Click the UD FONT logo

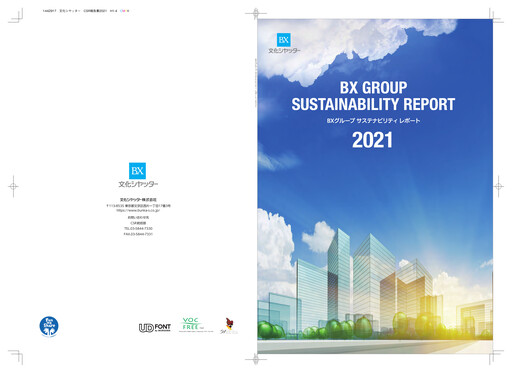pyautogui.click(x=155, y=328)
